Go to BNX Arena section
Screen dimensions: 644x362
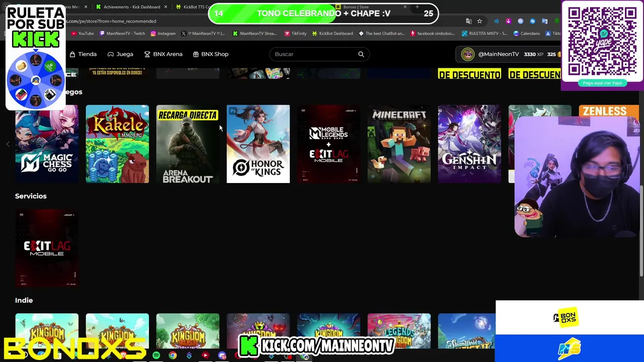pos(163,54)
